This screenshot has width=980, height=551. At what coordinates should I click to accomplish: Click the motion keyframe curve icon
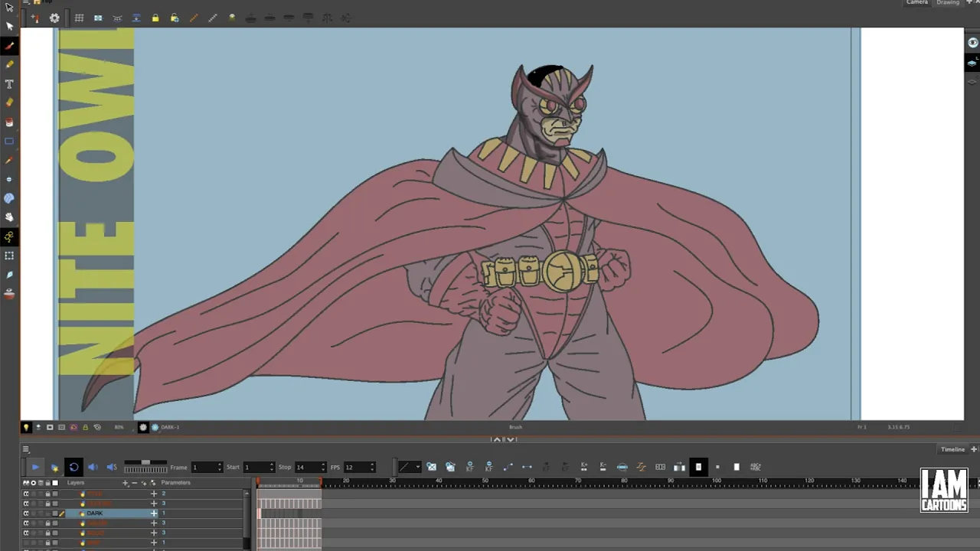508,467
